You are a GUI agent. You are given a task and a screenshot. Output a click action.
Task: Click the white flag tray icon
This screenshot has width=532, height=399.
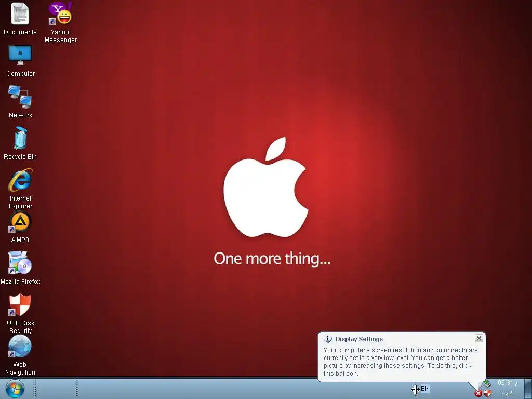[x=480, y=384]
